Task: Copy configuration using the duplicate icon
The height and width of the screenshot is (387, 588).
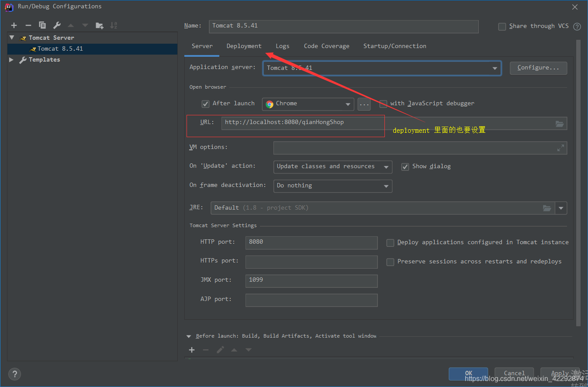Action: pyautogui.click(x=42, y=25)
